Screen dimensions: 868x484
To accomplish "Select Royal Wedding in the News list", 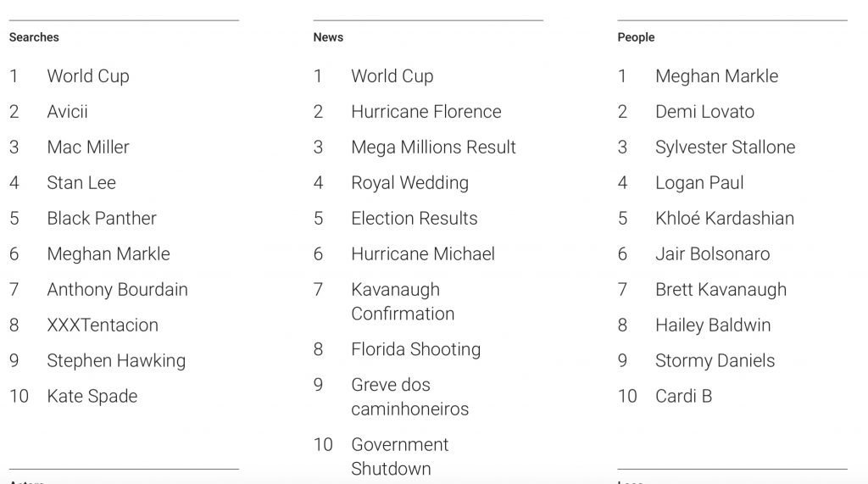I will pos(409,183).
